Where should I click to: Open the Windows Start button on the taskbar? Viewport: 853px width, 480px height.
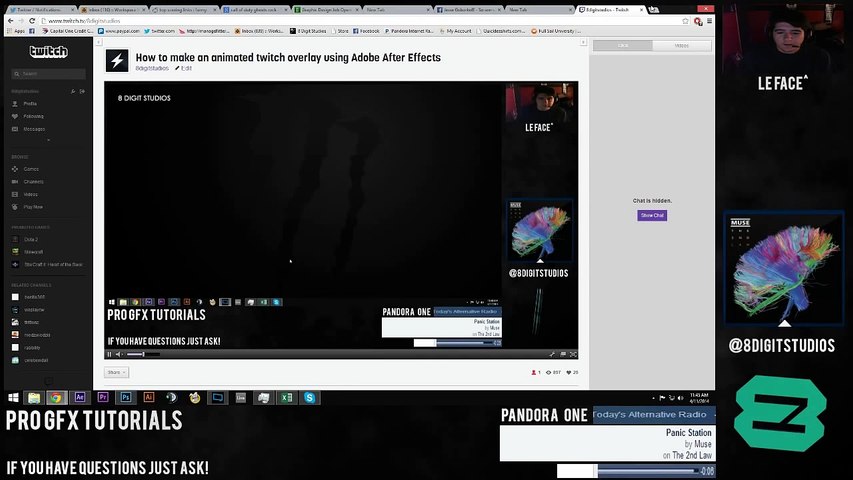tap(13, 398)
